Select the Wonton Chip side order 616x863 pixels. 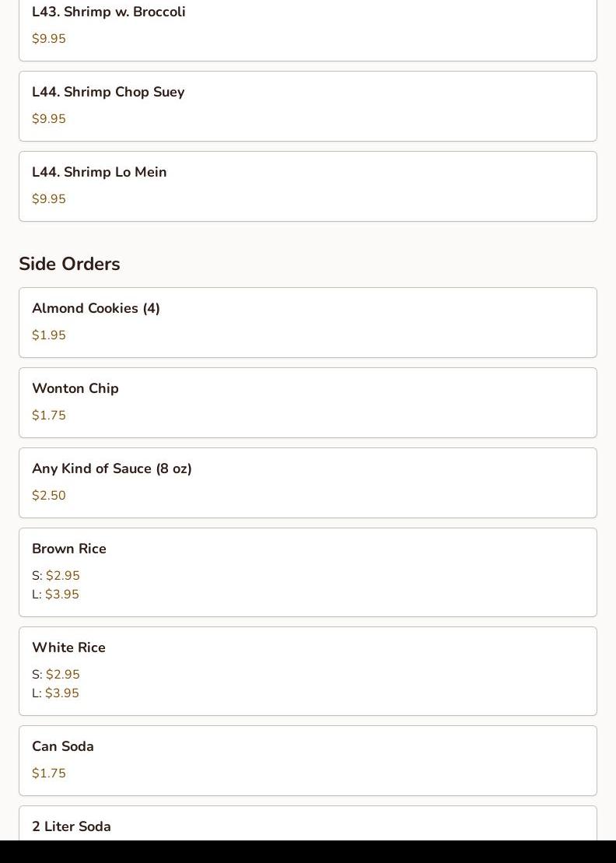pyautogui.click(x=75, y=388)
